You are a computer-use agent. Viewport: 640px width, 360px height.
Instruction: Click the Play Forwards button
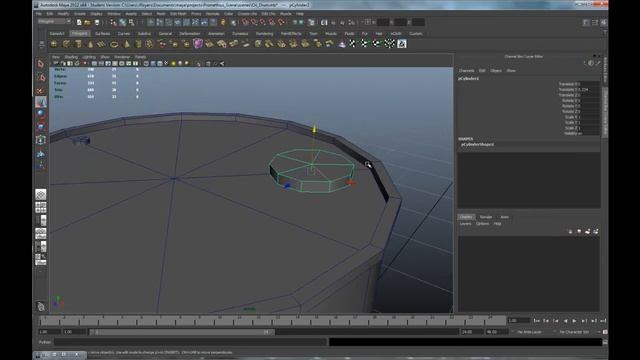pyautogui.click(x=575, y=321)
